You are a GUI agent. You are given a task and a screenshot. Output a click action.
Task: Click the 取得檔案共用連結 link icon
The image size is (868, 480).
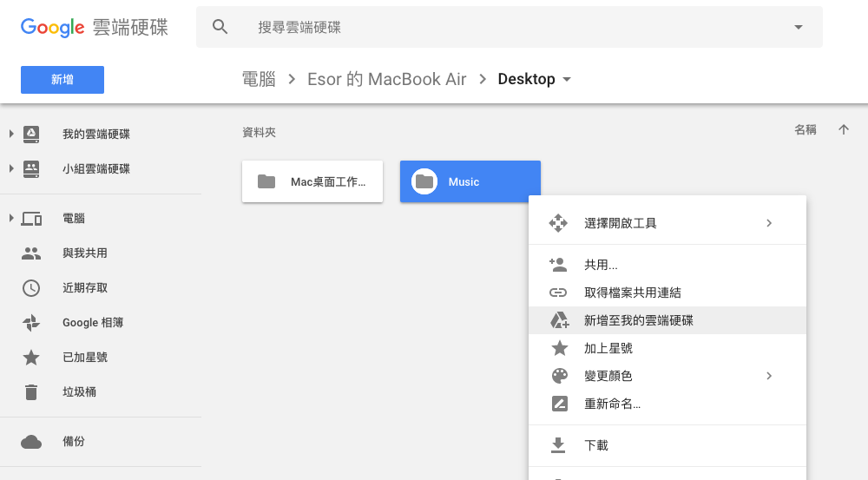click(558, 293)
